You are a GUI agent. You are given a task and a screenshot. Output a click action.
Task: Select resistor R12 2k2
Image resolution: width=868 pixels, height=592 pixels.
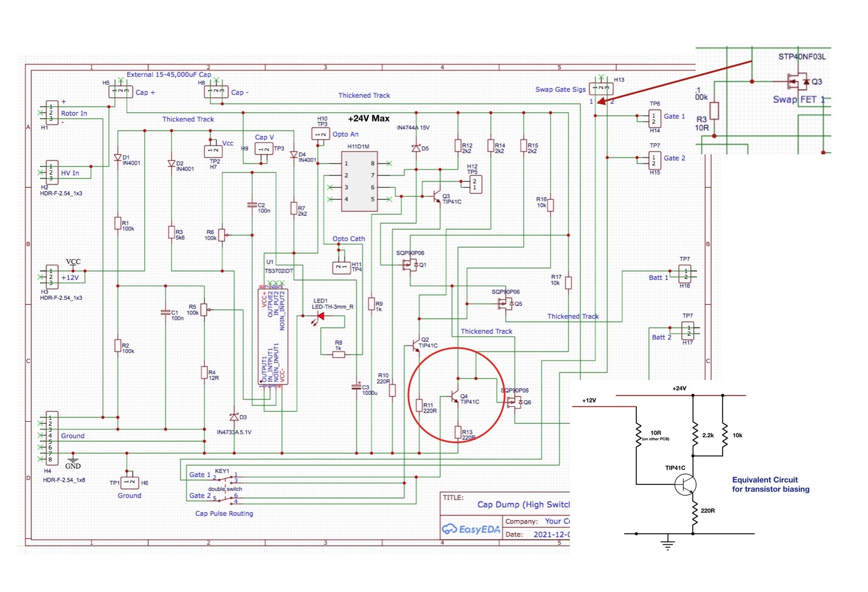point(458,146)
